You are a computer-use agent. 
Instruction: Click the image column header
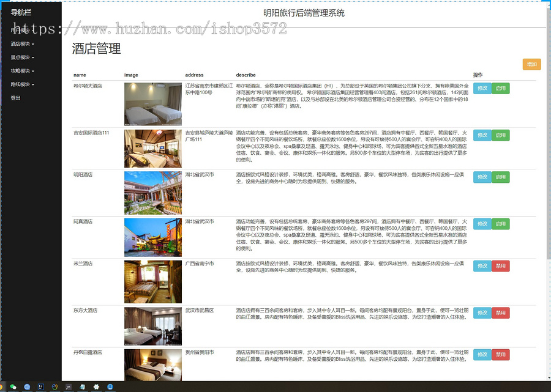131,75
